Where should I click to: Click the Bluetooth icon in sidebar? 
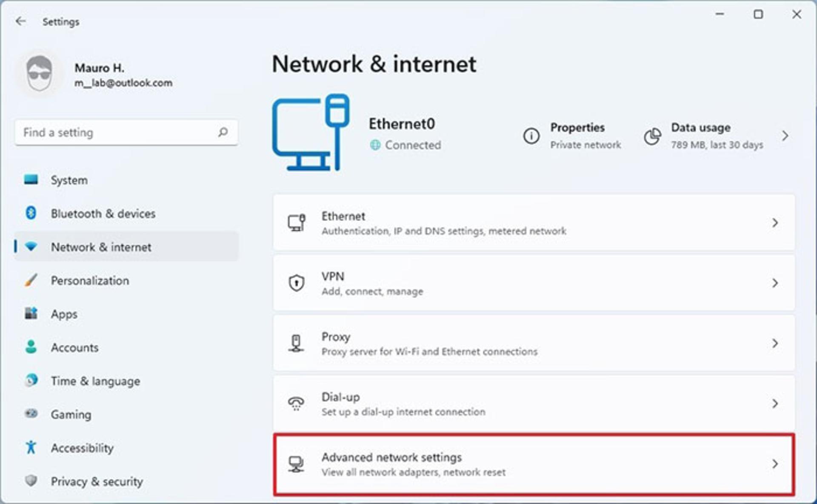tap(31, 213)
